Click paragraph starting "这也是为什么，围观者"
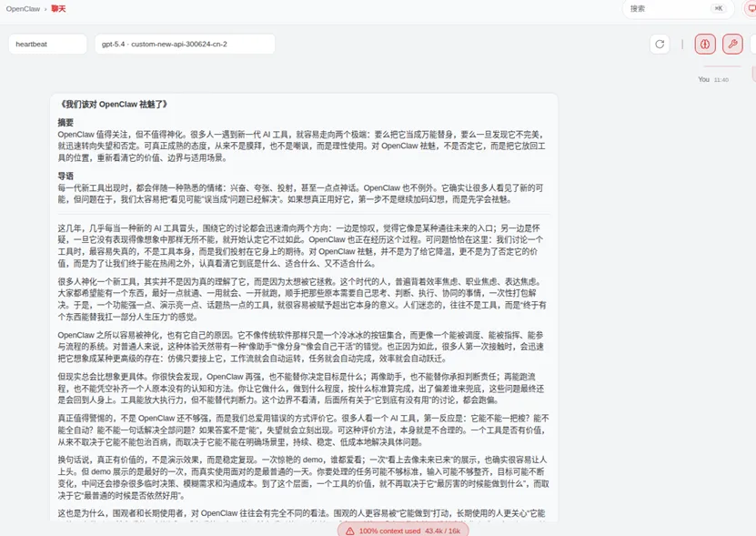Viewport: 756px width, 536px height. [x=302, y=514]
